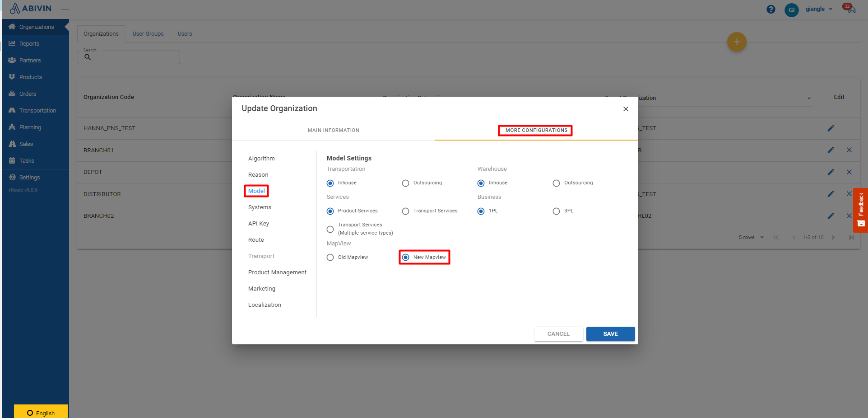Edit the BRANCH01 organization
Image resolution: width=868 pixels, height=418 pixels.
coord(831,150)
